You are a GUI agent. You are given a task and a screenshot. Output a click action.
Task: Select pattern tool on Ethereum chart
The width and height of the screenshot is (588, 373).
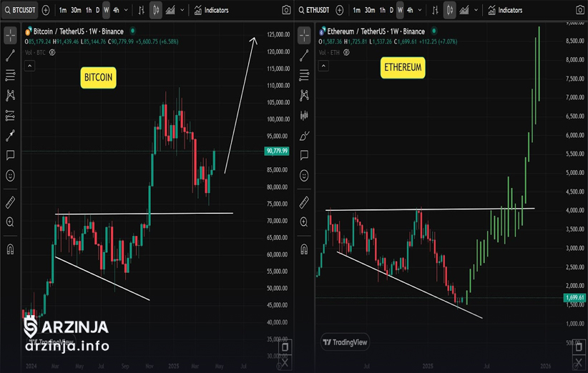coord(304,96)
